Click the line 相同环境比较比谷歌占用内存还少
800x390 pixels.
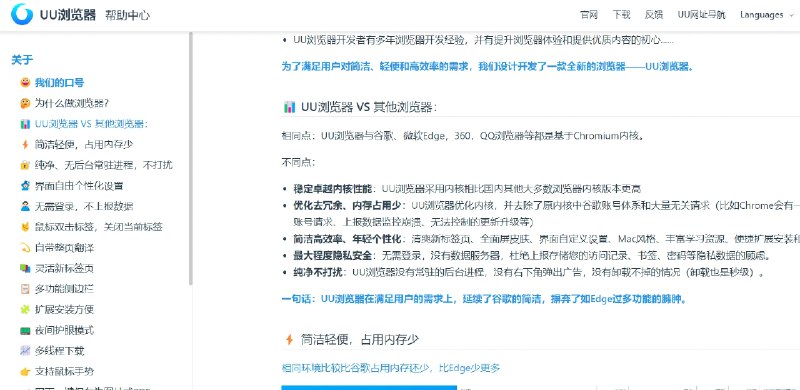pyautogui.click(x=391, y=368)
